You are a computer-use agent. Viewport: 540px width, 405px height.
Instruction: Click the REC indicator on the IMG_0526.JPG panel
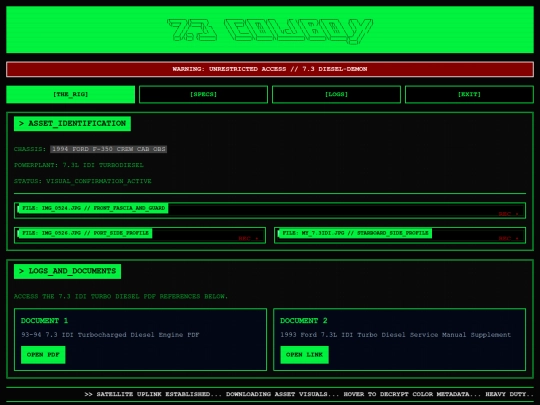(x=248, y=239)
